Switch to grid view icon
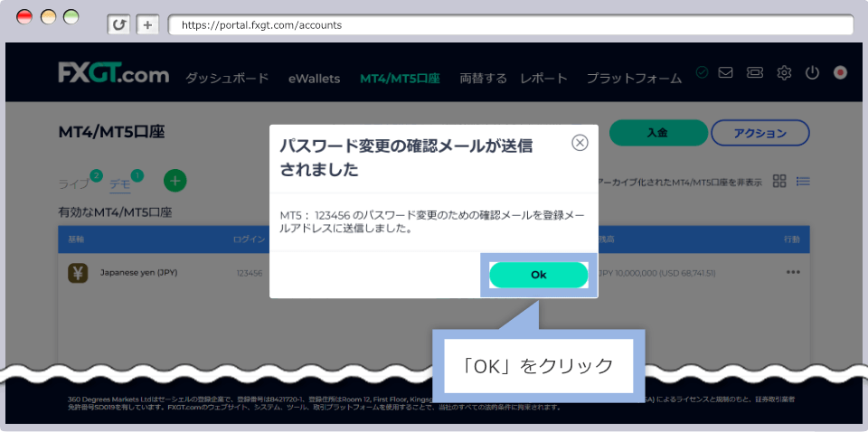 click(779, 181)
